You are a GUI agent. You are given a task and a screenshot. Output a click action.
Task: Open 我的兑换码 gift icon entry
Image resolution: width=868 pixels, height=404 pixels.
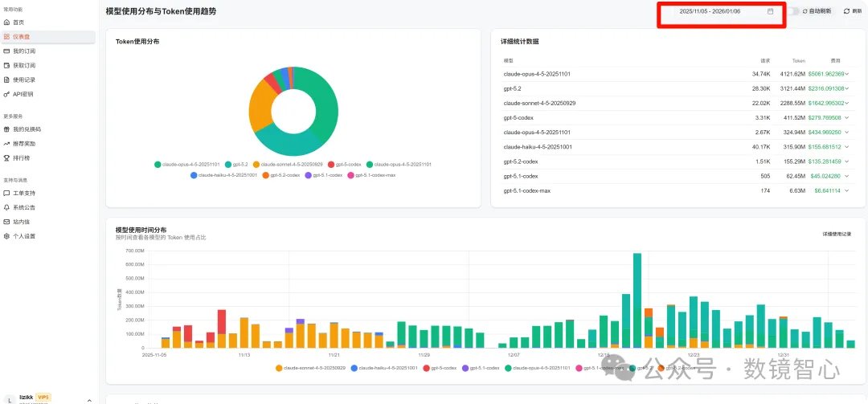(x=6, y=129)
